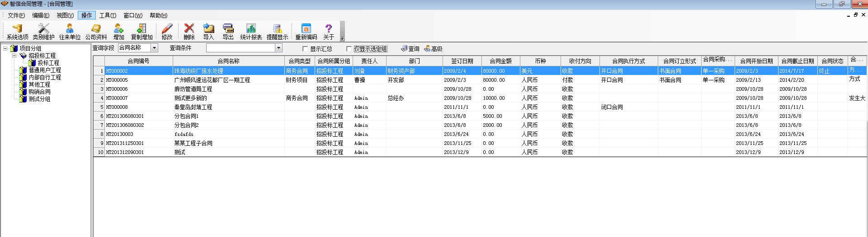Viewport: 868px width, 237px height.
Task: Select 购销合同 in the group tree
Action: [39, 92]
